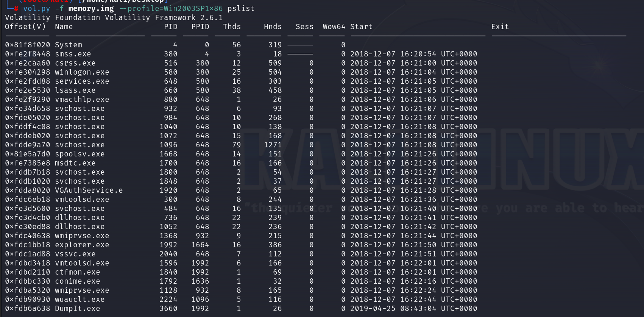Click the Start column header
Screen dimensions: 644x317
pyautogui.click(x=362, y=27)
